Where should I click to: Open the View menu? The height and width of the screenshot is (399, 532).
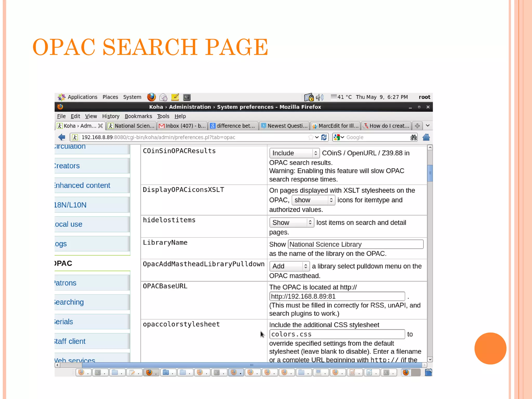91,116
